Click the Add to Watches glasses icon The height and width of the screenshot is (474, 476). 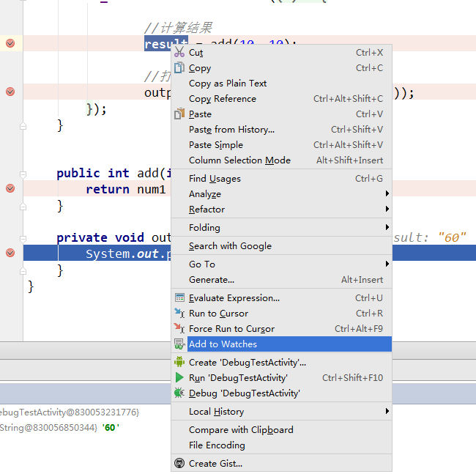(179, 344)
